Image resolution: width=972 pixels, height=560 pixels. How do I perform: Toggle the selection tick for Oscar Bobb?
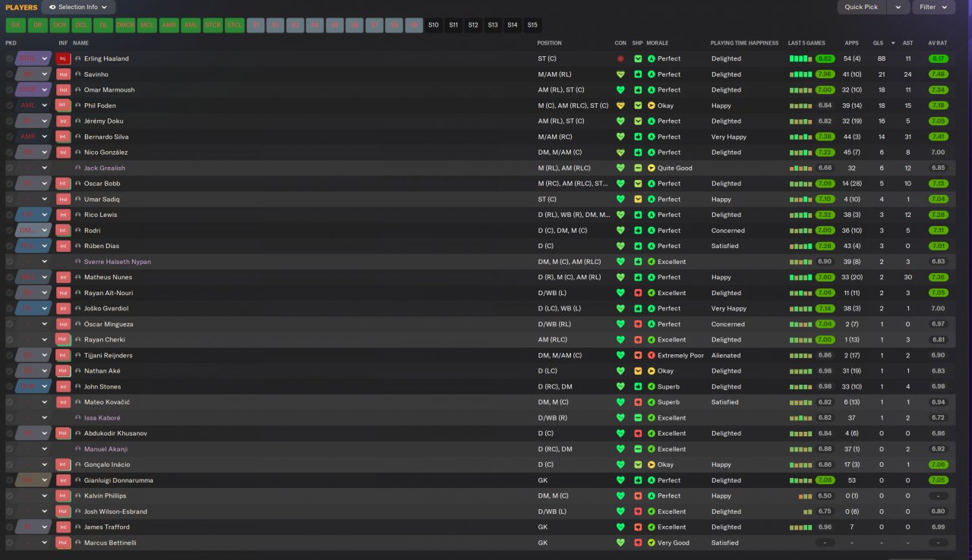[9, 184]
